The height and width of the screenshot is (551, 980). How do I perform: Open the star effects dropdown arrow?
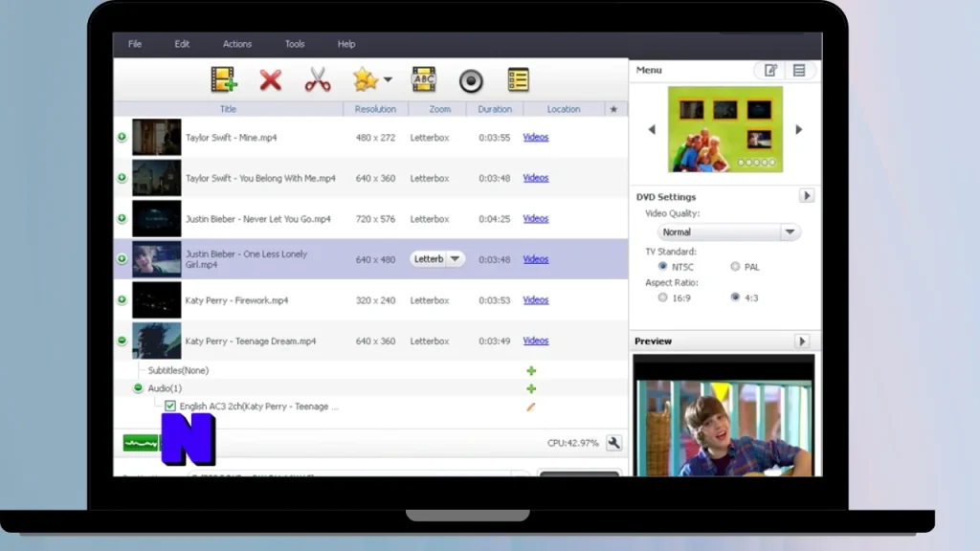(389, 80)
